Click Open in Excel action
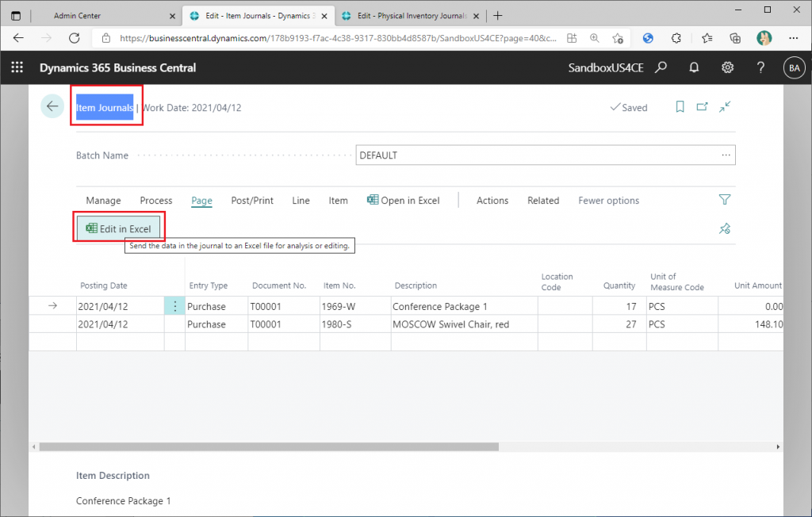 pos(404,201)
